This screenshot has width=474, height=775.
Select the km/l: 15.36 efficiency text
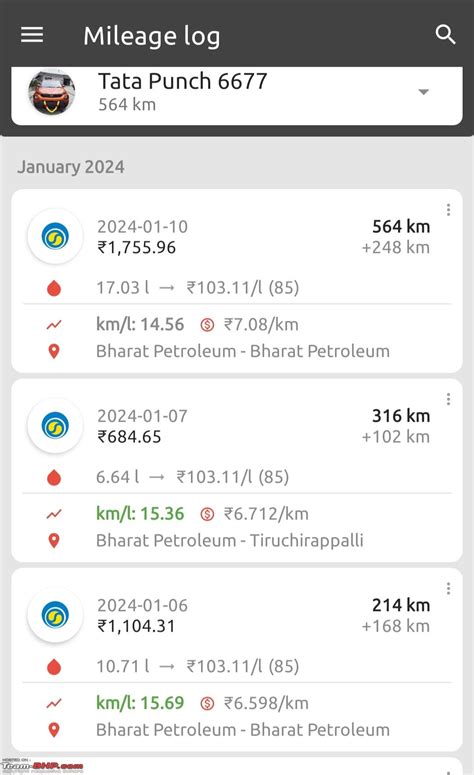[140, 514]
